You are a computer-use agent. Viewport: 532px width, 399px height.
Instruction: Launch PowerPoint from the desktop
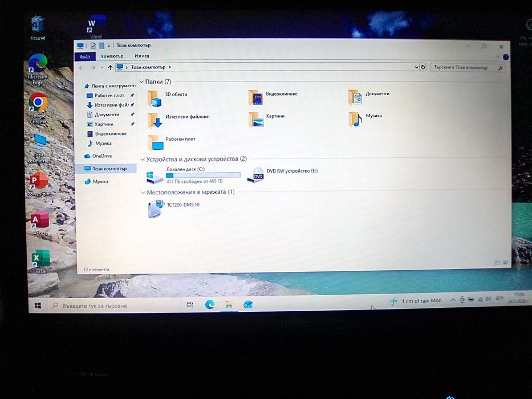coord(39,184)
